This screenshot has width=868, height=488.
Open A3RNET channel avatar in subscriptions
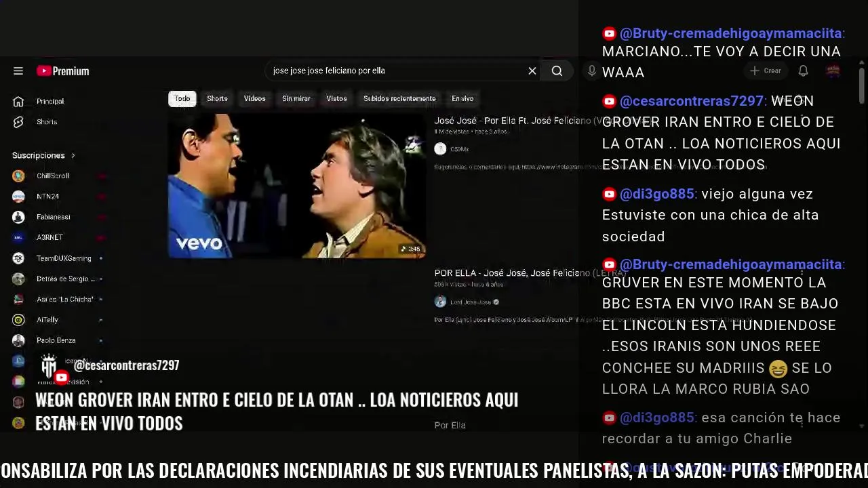pos(18,238)
